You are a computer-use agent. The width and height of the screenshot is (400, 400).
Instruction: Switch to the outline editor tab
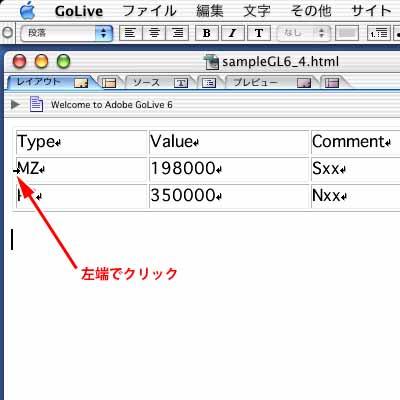pos(209,82)
